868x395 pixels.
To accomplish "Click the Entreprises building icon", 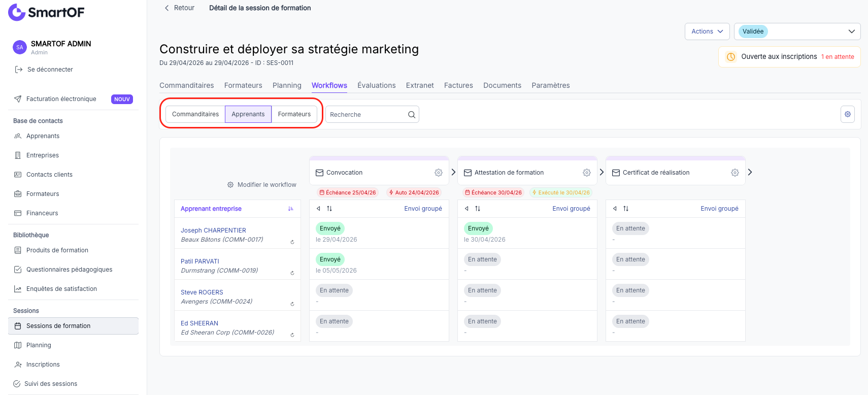I will click(x=18, y=155).
